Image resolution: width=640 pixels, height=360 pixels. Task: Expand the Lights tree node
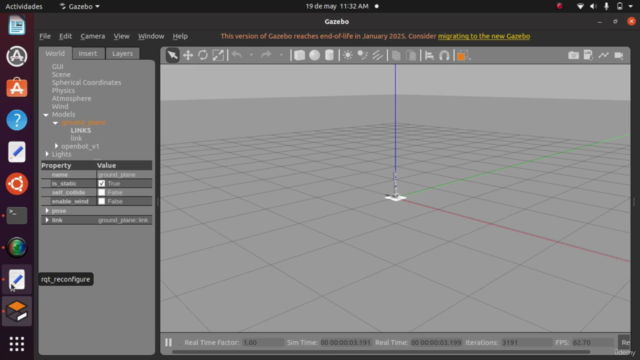click(x=47, y=154)
